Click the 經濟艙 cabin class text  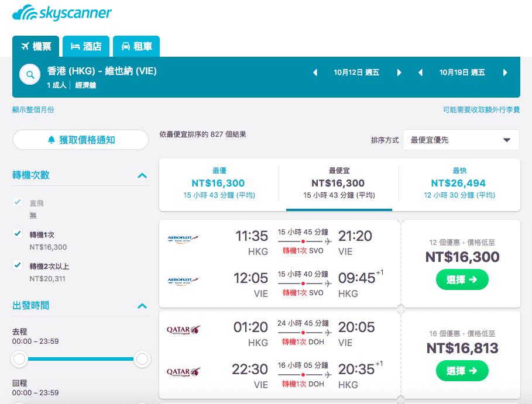85,85
